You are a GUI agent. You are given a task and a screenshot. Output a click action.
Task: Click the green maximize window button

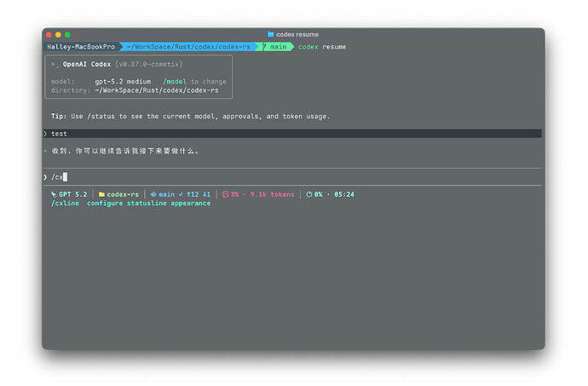(x=67, y=35)
